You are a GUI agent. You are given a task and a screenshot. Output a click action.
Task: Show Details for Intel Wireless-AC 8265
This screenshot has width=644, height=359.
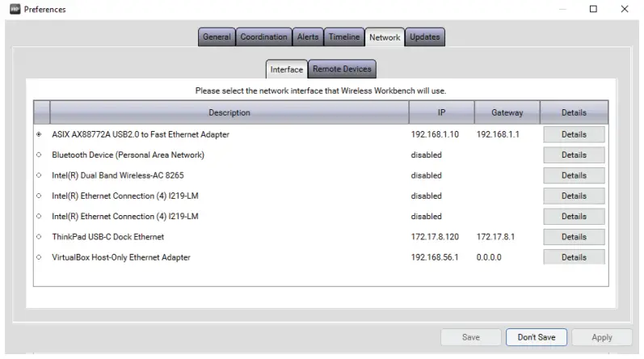574,175
